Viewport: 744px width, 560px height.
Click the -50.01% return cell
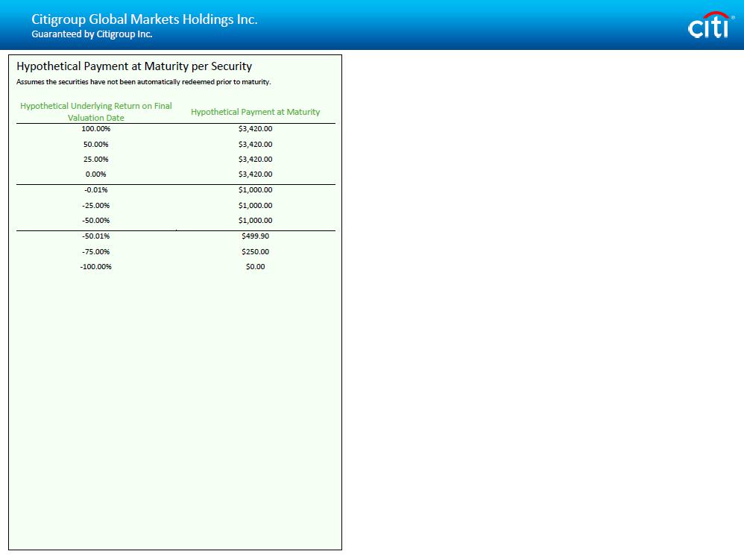click(96, 236)
